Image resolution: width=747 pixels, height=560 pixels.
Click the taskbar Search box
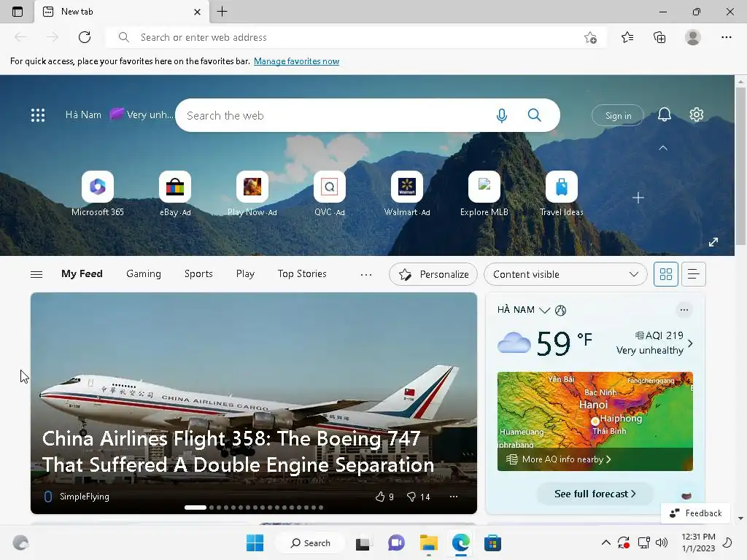coord(310,542)
